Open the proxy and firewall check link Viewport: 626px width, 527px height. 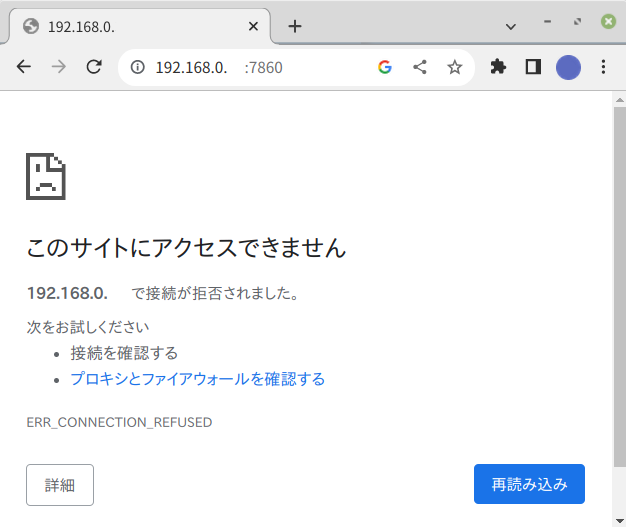(x=198, y=379)
